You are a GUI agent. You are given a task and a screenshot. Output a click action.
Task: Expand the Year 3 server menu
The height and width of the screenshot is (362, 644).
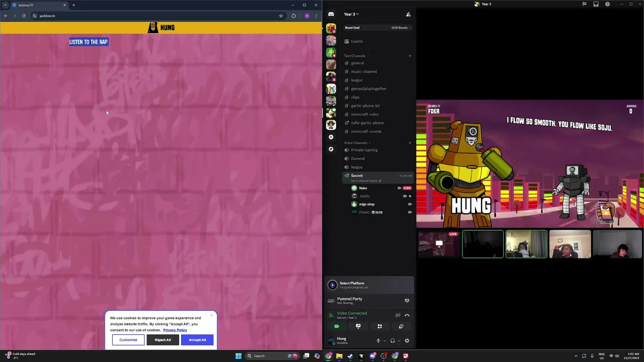tap(351, 14)
